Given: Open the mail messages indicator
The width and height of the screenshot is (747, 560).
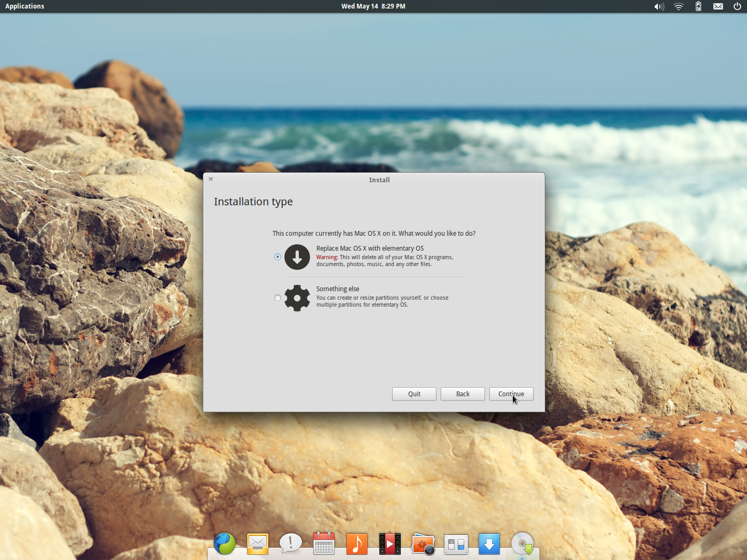Looking at the screenshot, I should (x=718, y=6).
